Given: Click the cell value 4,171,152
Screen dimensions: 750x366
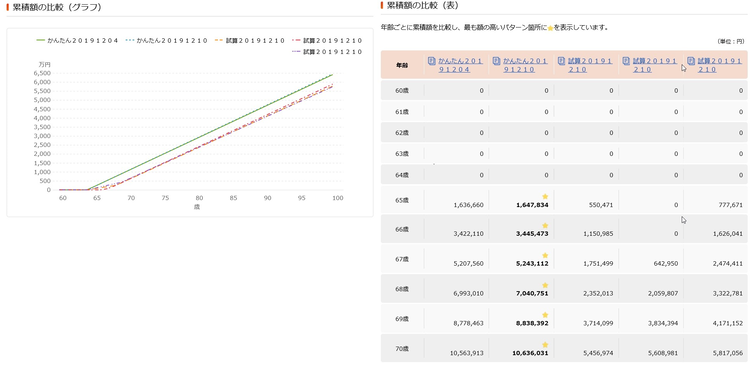Looking at the screenshot, I should click(x=728, y=323).
